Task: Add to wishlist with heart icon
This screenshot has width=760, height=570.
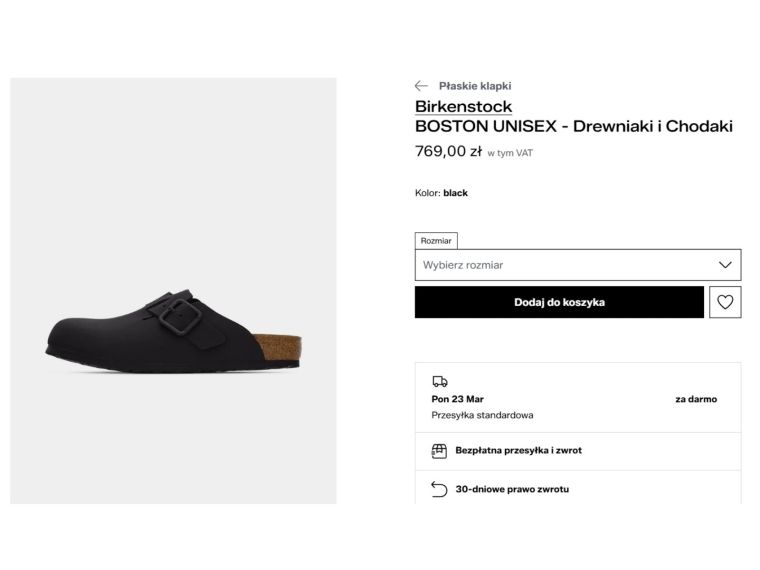Action: [x=725, y=302]
